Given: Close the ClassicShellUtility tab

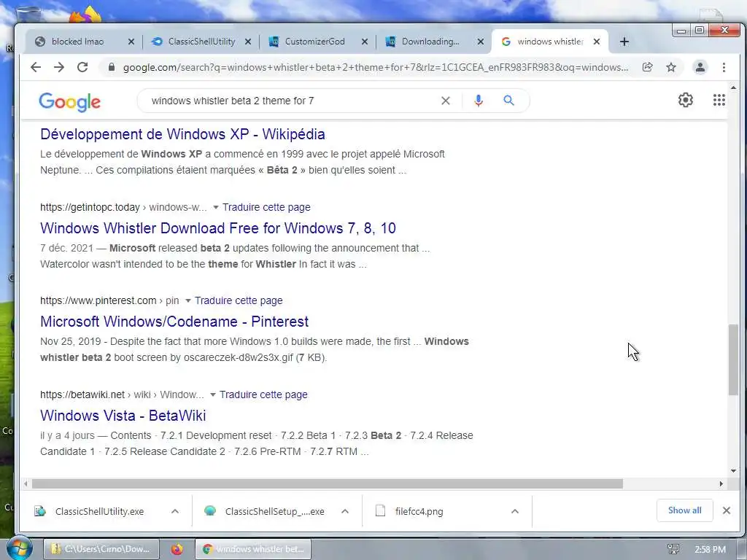Looking at the screenshot, I should pos(248,42).
